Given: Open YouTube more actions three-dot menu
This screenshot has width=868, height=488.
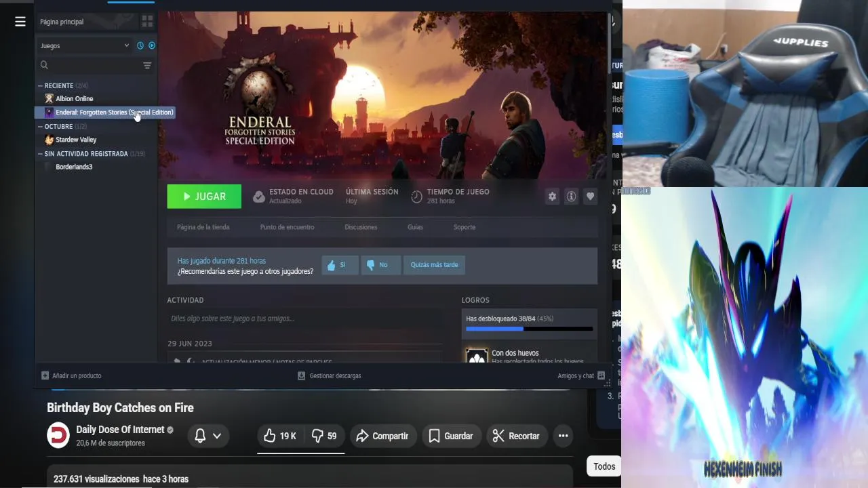Looking at the screenshot, I should (x=563, y=436).
